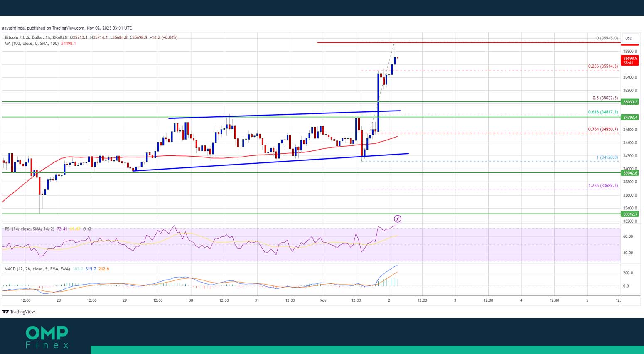The height and width of the screenshot is (354, 644).
Task: Click the MACD value 315.7
Action: point(91,269)
